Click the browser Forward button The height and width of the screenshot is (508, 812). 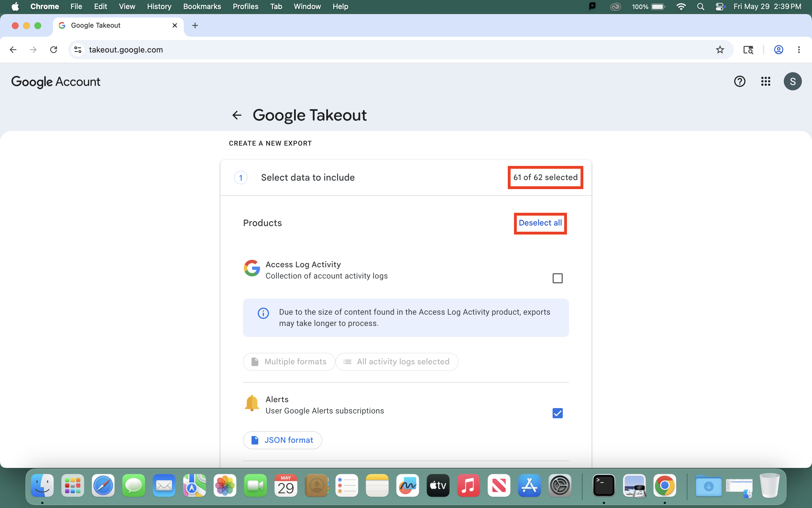(33, 50)
